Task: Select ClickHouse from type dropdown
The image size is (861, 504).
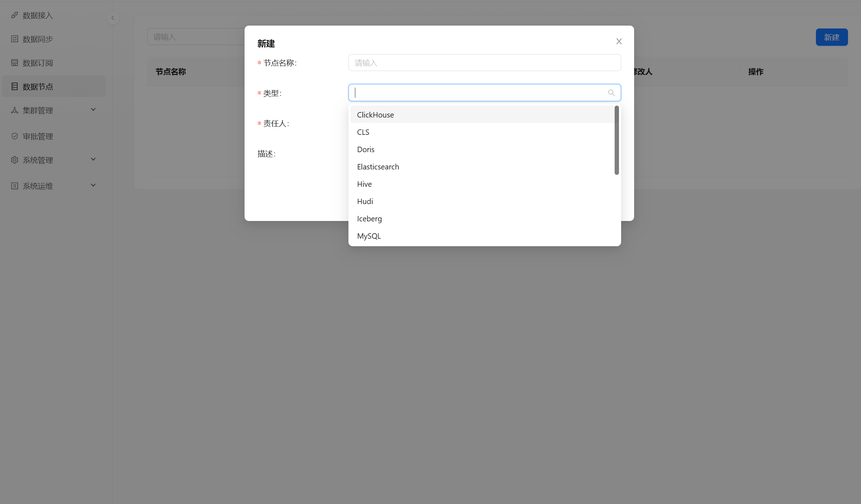Action: (x=375, y=115)
